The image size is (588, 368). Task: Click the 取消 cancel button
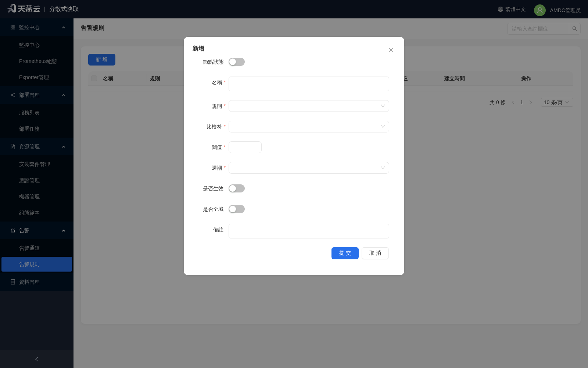(375, 253)
